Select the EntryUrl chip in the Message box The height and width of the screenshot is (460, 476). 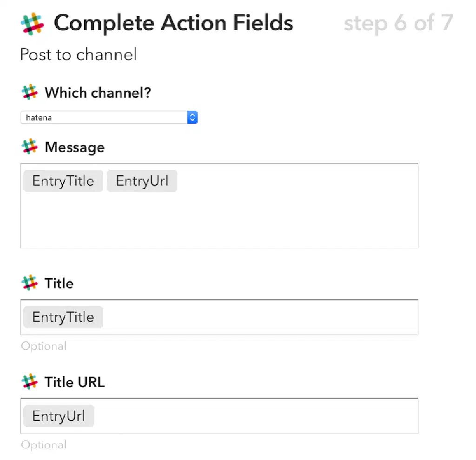tap(142, 181)
